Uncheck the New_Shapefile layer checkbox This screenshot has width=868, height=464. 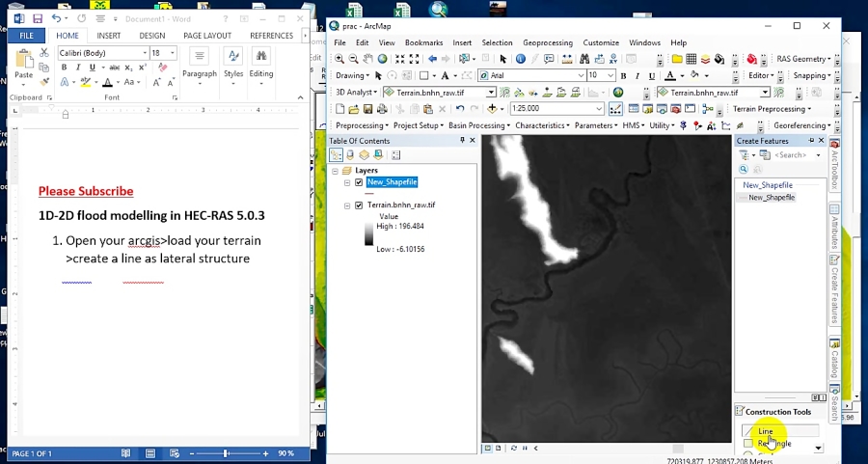(359, 182)
